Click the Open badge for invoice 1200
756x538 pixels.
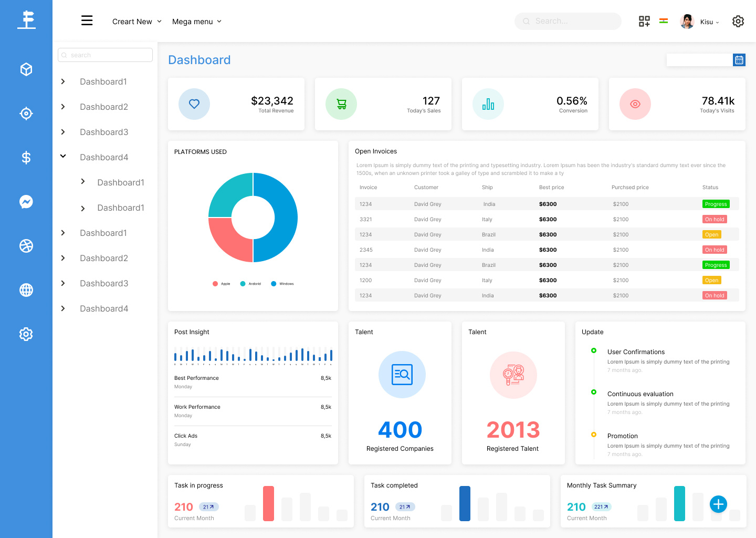pyautogui.click(x=712, y=280)
